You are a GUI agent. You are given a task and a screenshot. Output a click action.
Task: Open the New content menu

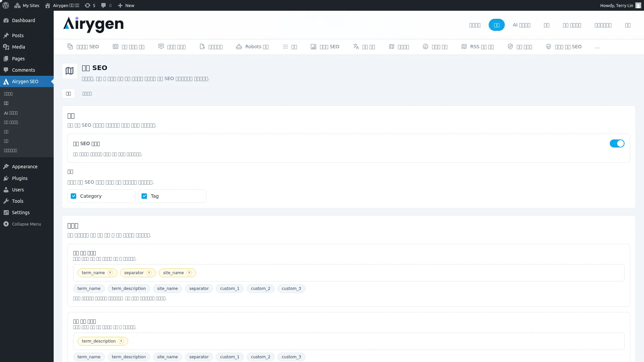(x=126, y=5)
